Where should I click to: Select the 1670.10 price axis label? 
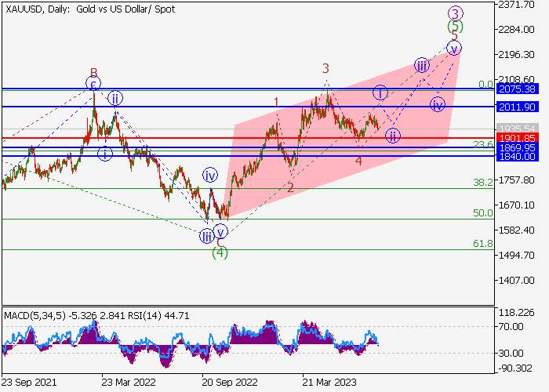[x=517, y=205]
